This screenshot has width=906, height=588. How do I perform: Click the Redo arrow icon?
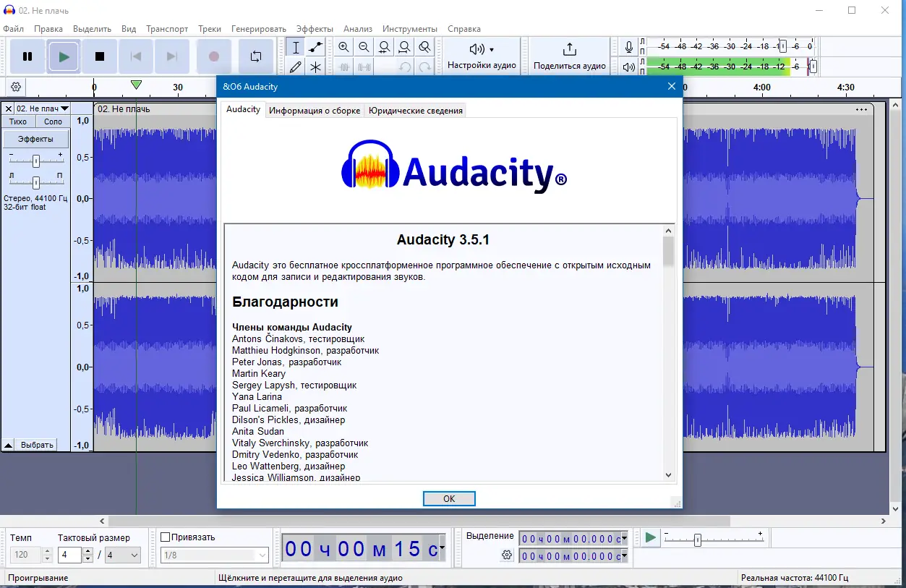coord(425,67)
